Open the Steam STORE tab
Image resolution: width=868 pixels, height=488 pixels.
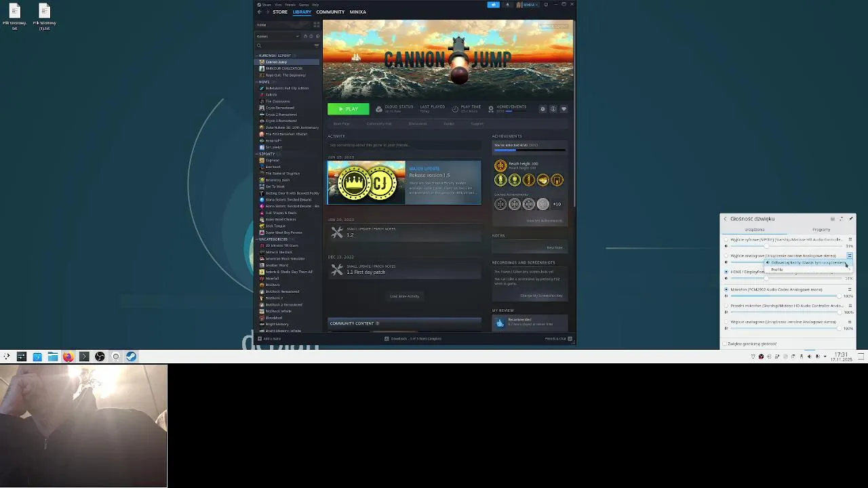[280, 12]
